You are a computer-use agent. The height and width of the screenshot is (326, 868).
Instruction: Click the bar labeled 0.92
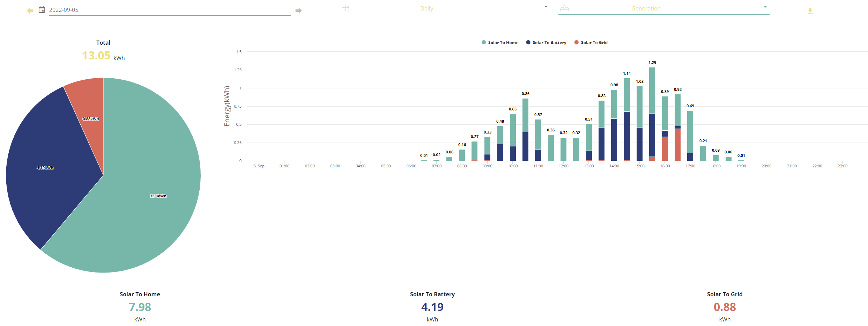[677, 128]
